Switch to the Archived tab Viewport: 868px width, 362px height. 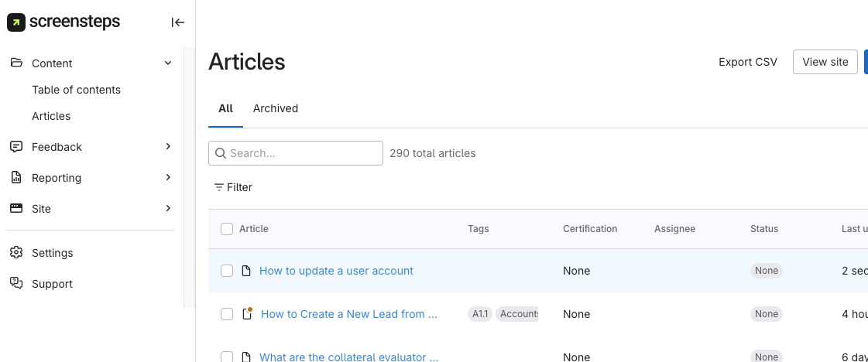point(276,108)
